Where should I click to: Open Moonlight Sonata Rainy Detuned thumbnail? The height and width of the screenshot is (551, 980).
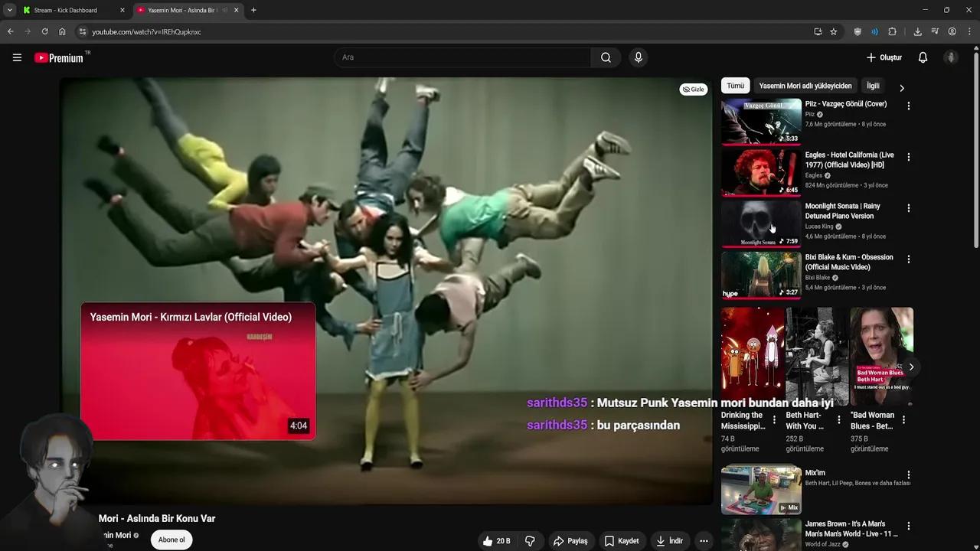(x=761, y=223)
